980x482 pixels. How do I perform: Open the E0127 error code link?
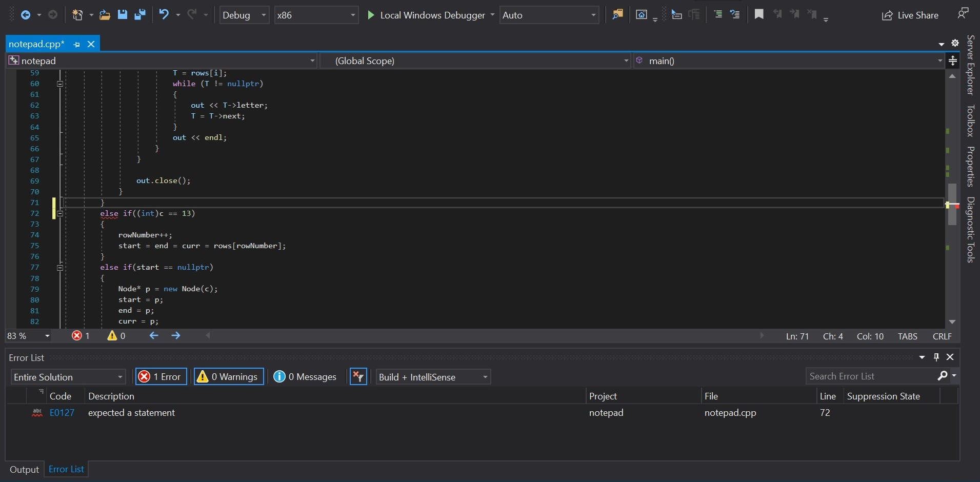62,413
